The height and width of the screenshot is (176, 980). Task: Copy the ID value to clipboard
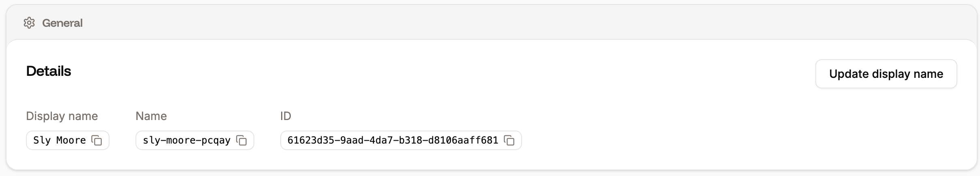[x=509, y=140]
